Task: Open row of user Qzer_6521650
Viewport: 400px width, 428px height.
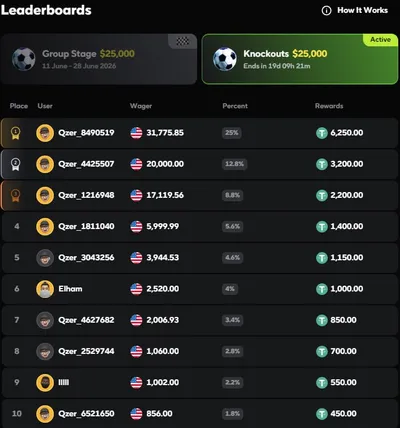Action: (200, 413)
